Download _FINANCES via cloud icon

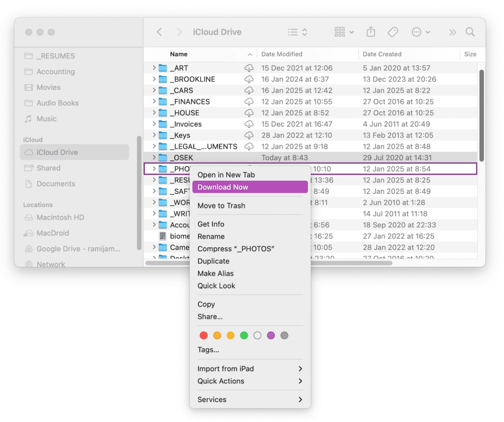(x=249, y=102)
